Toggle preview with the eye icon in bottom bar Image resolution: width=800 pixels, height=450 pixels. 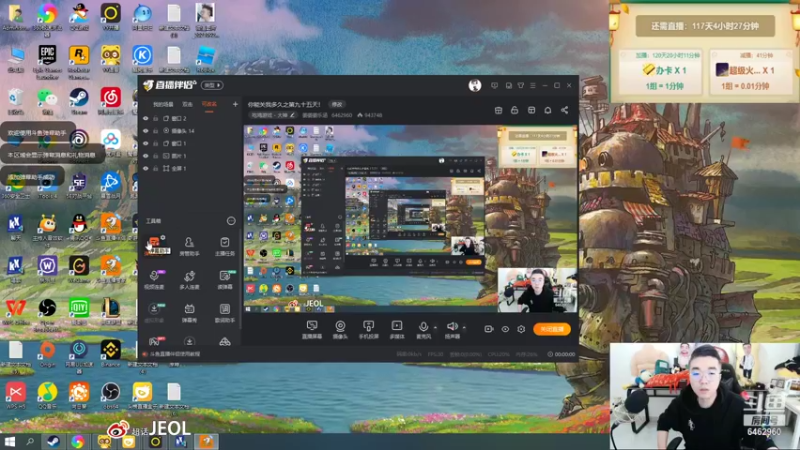point(505,329)
